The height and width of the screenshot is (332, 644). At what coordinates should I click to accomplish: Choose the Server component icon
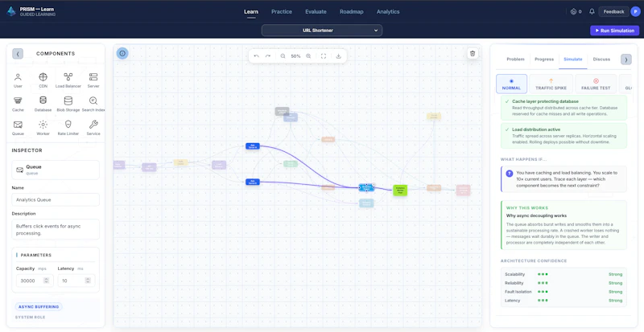[x=93, y=80]
